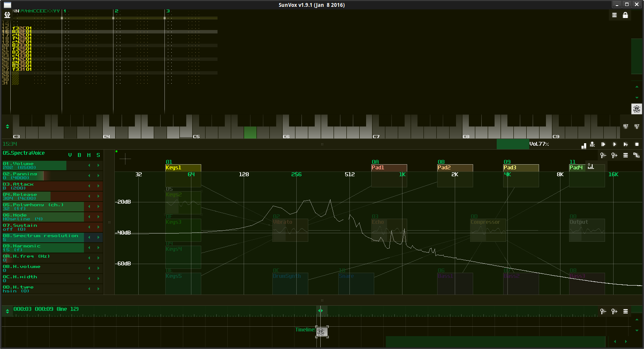Select the Compressor module

coord(488,230)
